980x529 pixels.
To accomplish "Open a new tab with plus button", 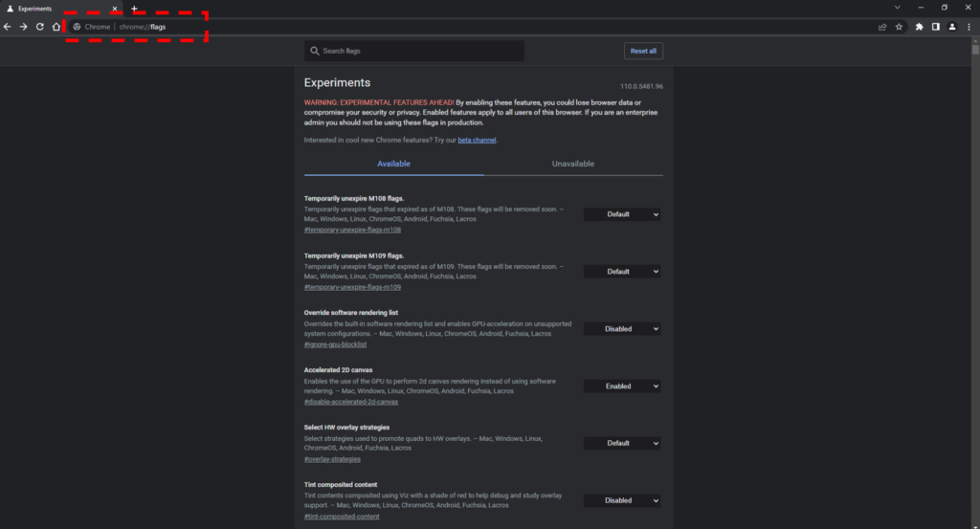I will (134, 9).
